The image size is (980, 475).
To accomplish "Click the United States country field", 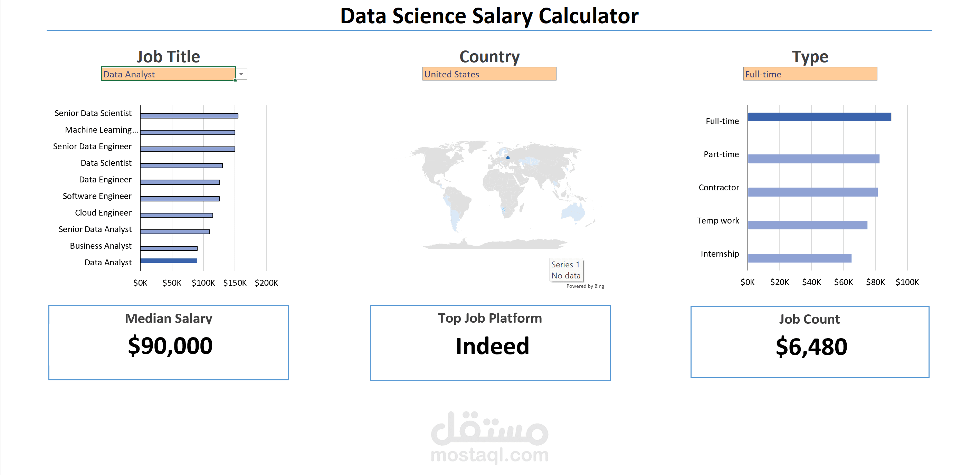I will point(489,74).
